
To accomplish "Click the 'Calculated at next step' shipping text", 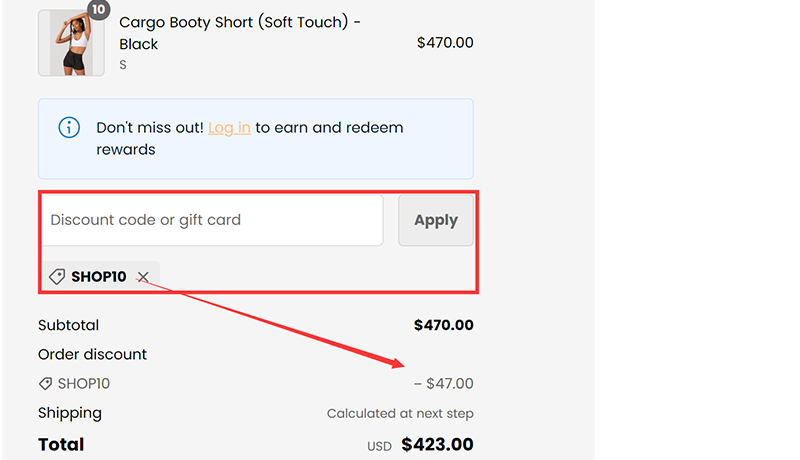I will point(400,414).
